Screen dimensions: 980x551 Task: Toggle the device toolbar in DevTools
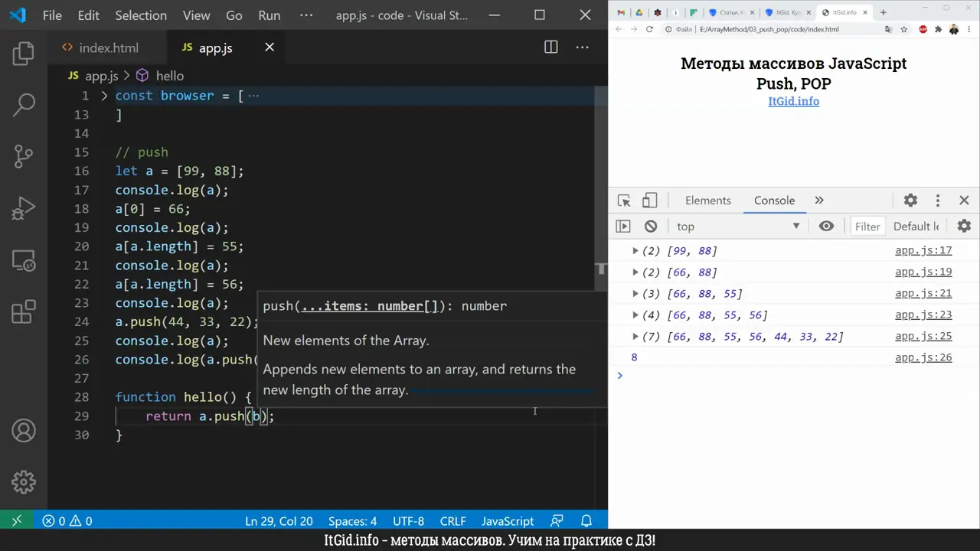[x=649, y=201]
